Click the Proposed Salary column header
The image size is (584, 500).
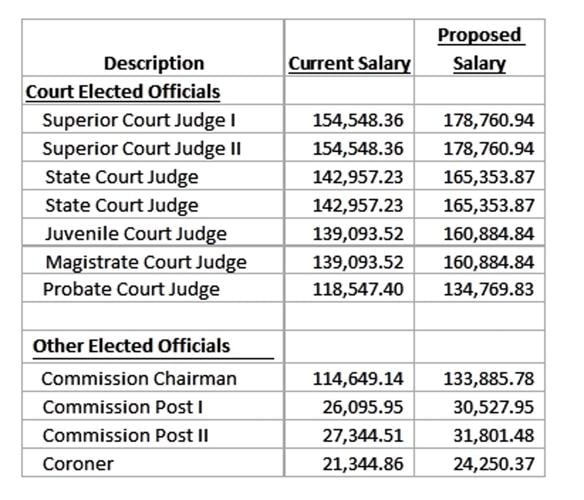click(x=480, y=50)
